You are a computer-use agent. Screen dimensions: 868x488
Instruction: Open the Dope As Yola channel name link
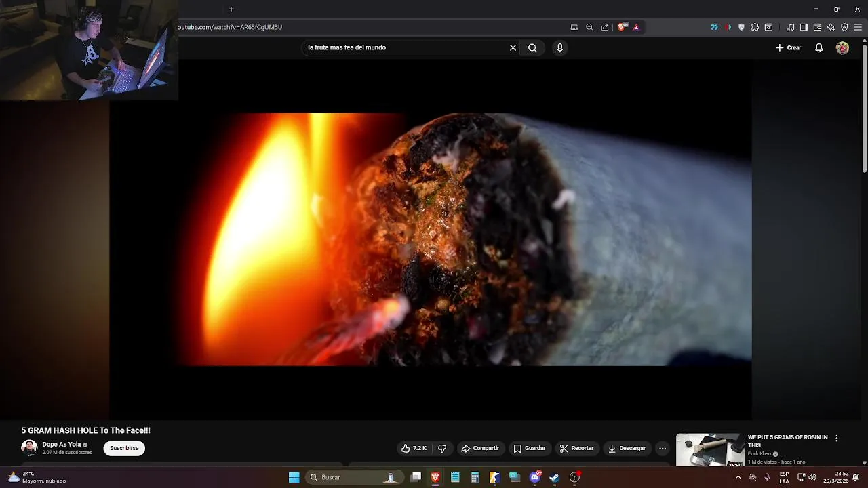point(62,445)
